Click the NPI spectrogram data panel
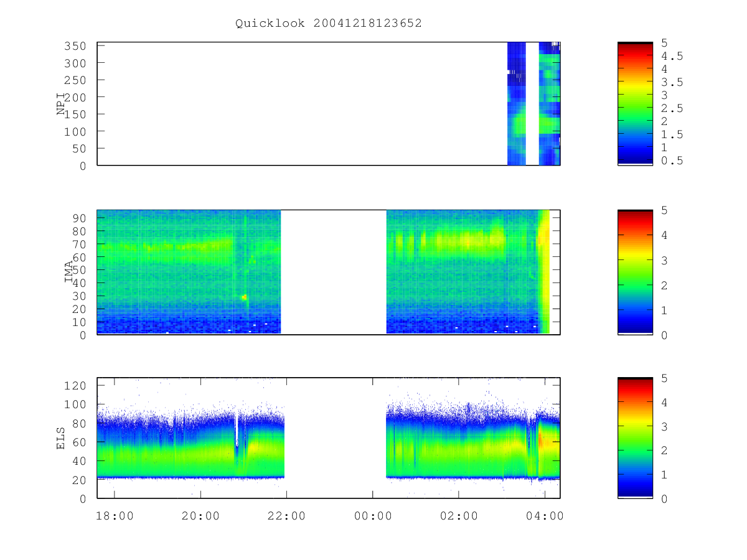Screen dimensions: 747x560 tap(329, 103)
